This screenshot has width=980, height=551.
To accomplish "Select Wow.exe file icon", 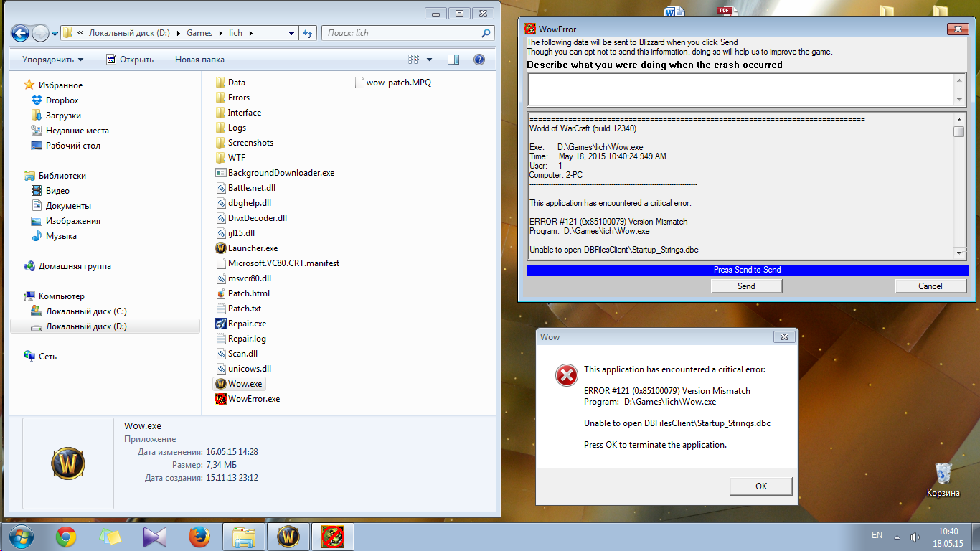I will pos(221,384).
